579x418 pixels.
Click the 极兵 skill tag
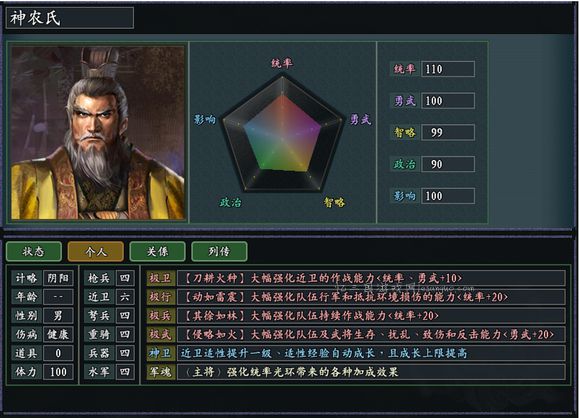coord(161,316)
